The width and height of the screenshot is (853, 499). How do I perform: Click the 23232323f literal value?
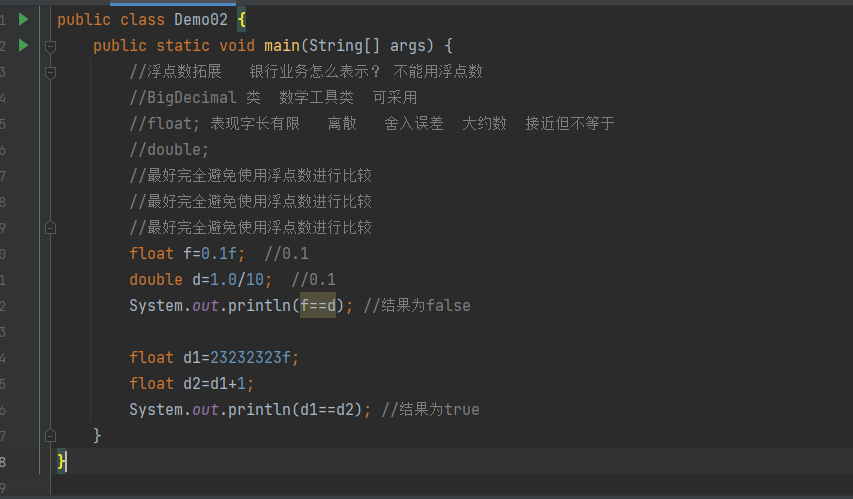(x=251, y=357)
